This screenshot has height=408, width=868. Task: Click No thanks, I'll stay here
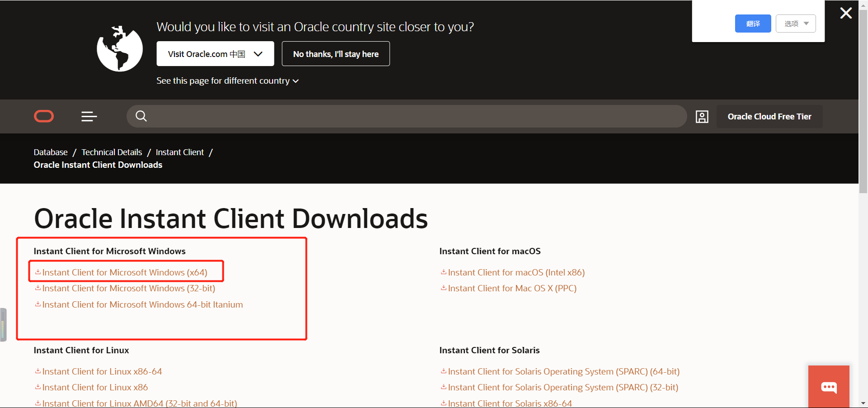point(335,54)
